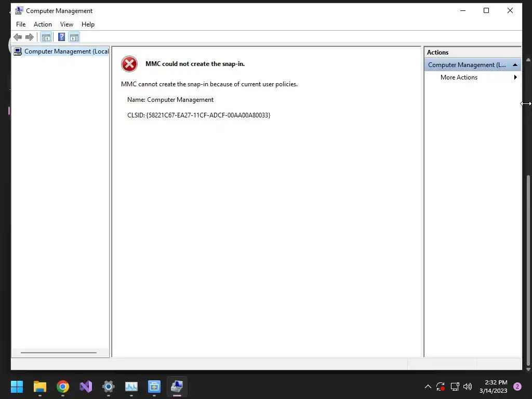Toggle the console tree pane toolbar icon
The image size is (532, 399).
click(x=46, y=37)
